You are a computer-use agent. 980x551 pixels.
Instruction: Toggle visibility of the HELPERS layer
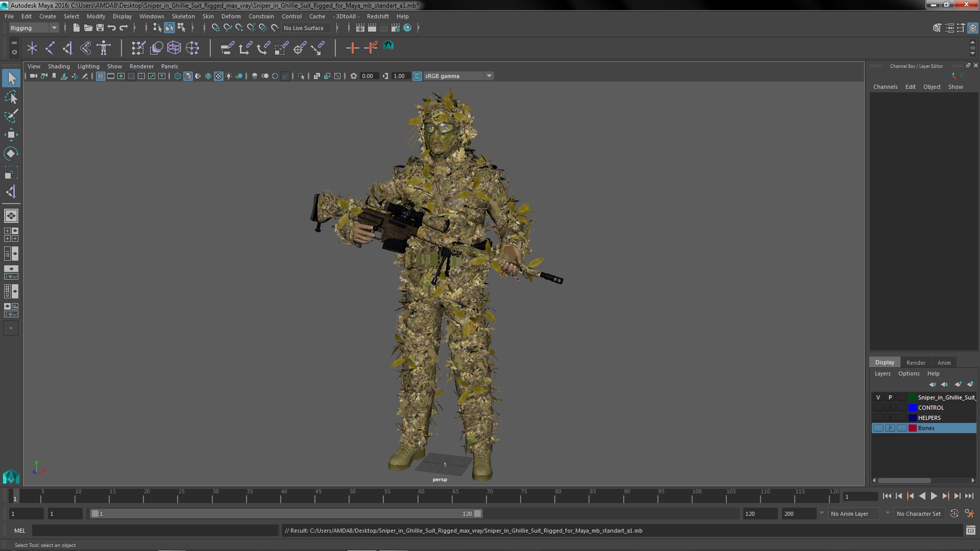coord(878,418)
